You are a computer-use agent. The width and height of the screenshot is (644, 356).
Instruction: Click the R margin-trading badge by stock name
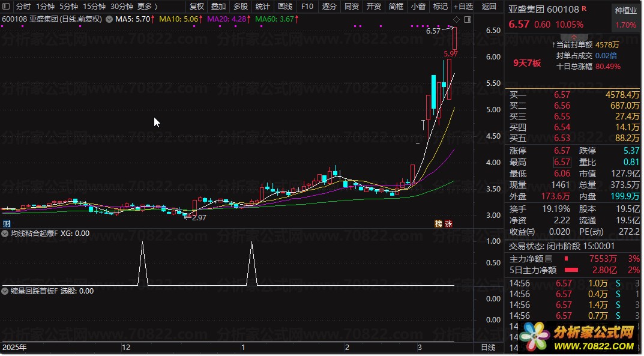[584, 8]
